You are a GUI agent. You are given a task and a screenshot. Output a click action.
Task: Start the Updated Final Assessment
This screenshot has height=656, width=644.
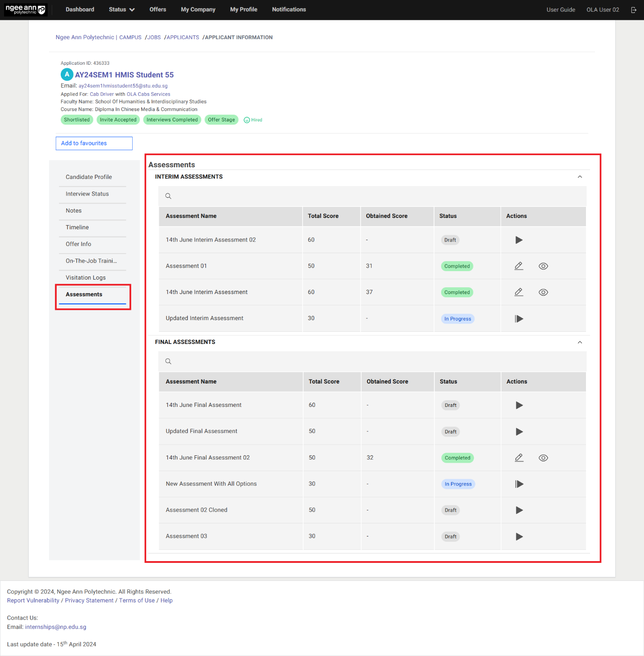tap(519, 431)
